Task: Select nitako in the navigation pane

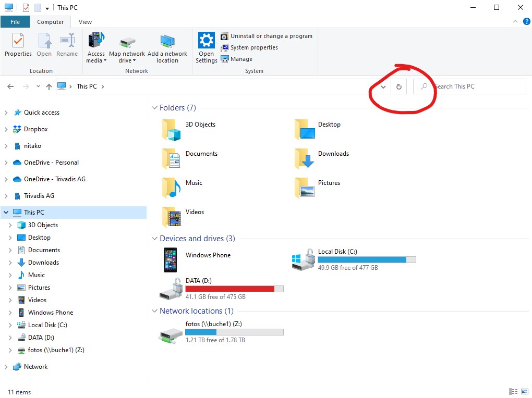Action: [x=32, y=146]
